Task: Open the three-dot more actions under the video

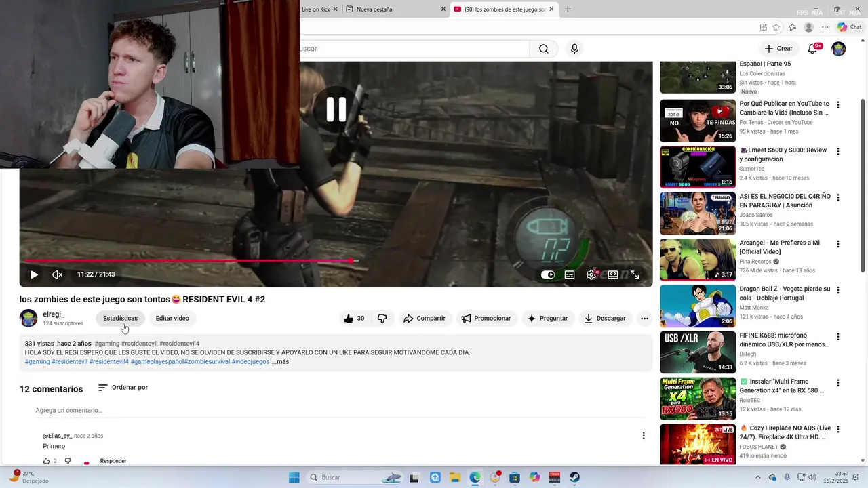Action: [644, 318]
